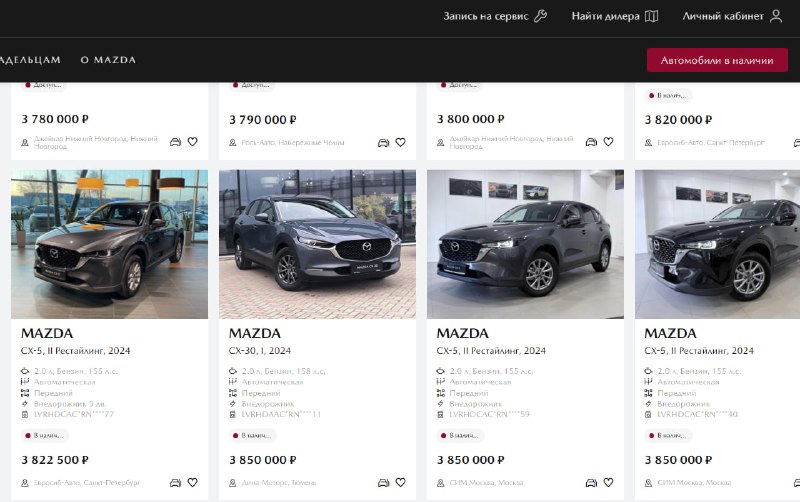Image resolution: width=800 pixels, height=502 pixels.
Task: Click the dealer pin icon on the 3 822 500 ₽ card
Action: tap(24, 483)
